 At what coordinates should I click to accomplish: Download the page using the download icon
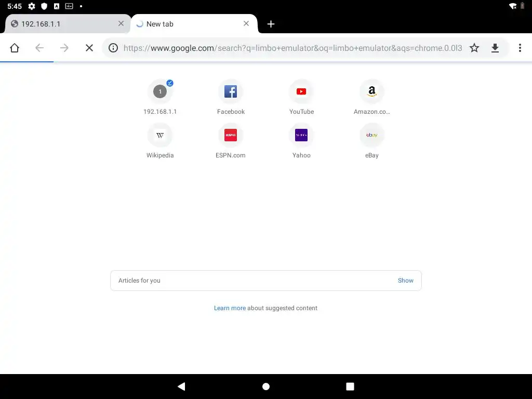point(495,48)
